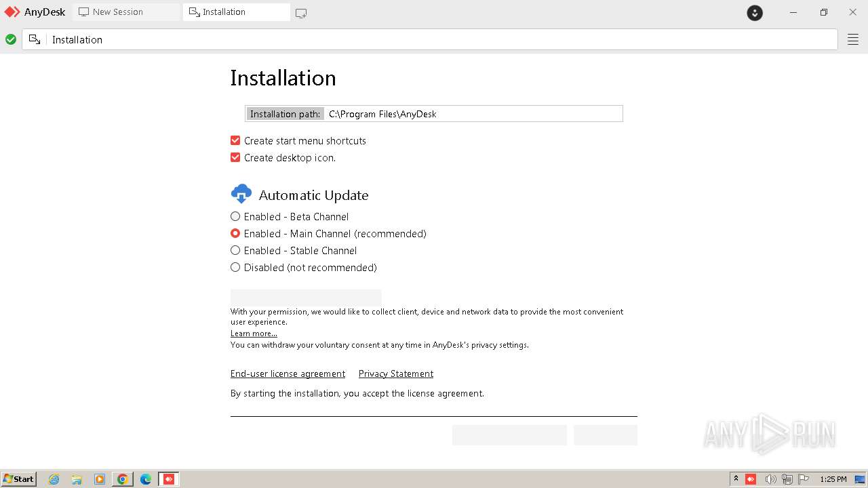Image resolution: width=868 pixels, height=488 pixels.
Task: Open the Learn more link
Action: pyautogui.click(x=254, y=333)
